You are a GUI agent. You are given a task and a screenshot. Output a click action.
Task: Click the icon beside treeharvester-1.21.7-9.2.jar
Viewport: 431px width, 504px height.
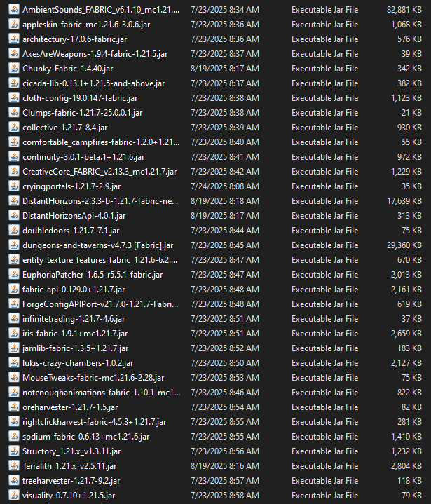tap(14, 481)
